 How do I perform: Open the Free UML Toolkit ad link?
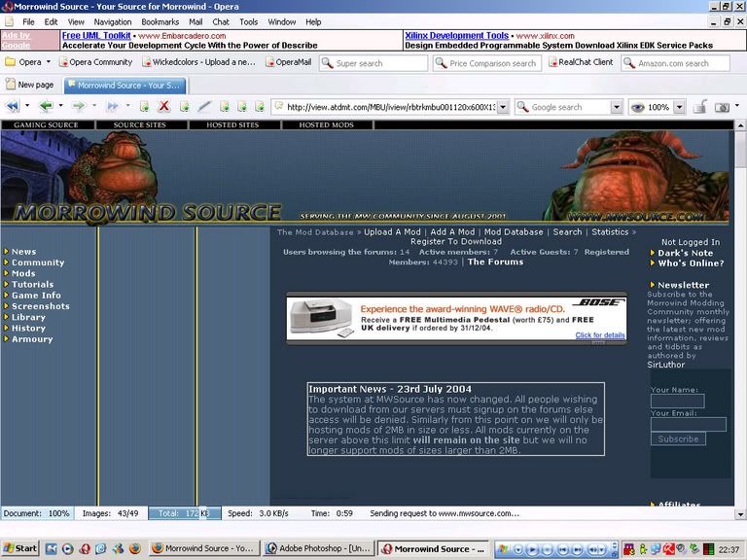(96, 36)
